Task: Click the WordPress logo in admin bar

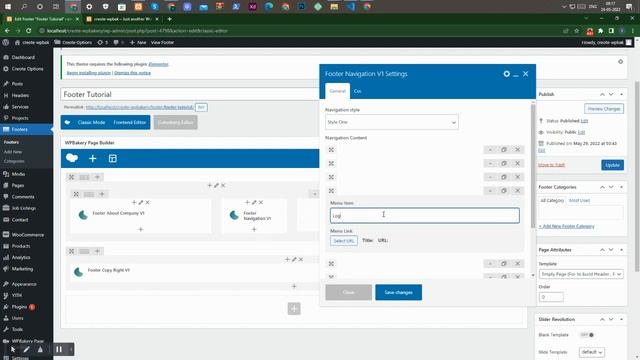Action: coord(6,42)
